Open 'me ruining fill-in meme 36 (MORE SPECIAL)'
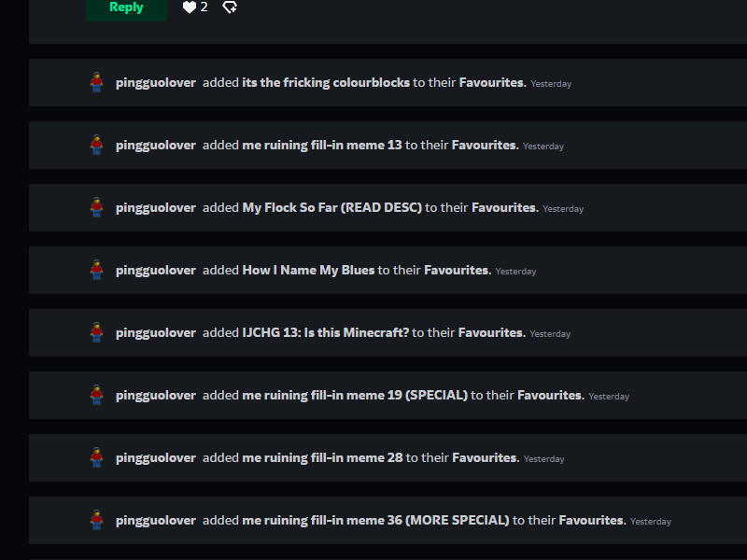The width and height of the screenshot is (747, 560). [376, 521]
